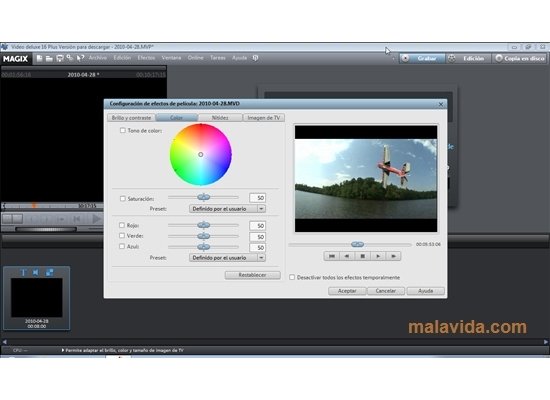This screenshot has height=400, width=550.
Task: Enable the Saturación checkbox
Action: pyautogui.click(x=122, y=199)
